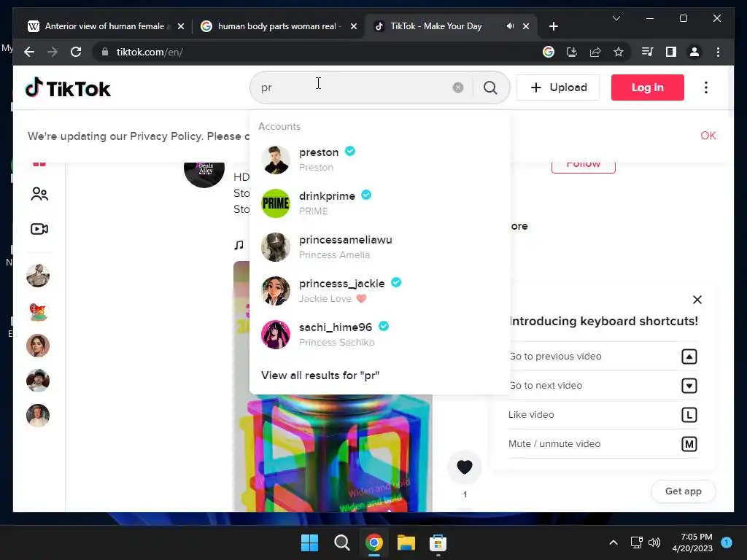
Task: Open the Dealz Alley profile avatar
Action: [204, 174]
